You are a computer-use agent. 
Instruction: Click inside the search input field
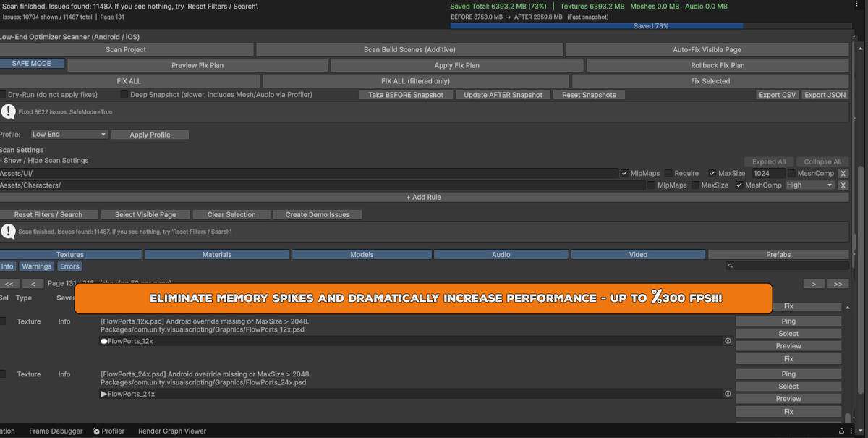788,266
